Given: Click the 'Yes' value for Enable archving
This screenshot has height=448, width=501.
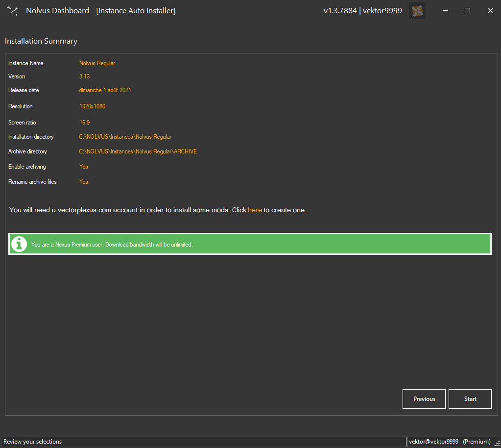Looking at the screenshot, I should point(83,167).
